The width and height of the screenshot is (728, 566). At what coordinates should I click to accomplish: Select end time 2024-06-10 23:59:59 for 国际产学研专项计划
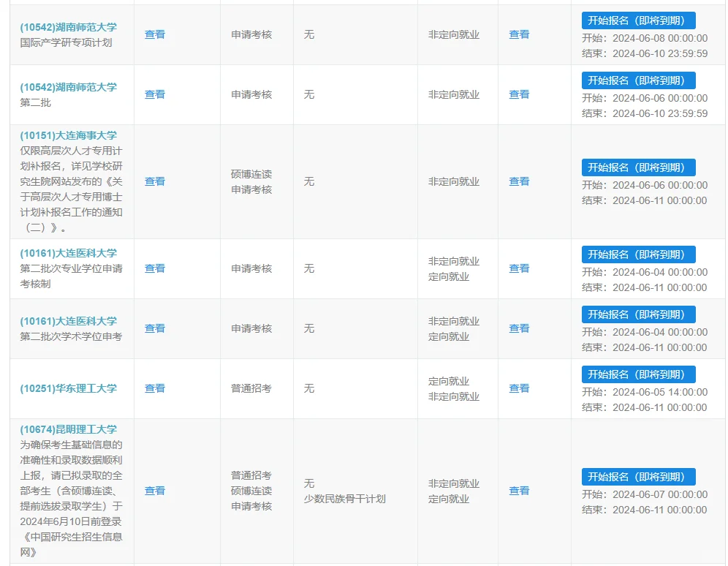point(660,53)
